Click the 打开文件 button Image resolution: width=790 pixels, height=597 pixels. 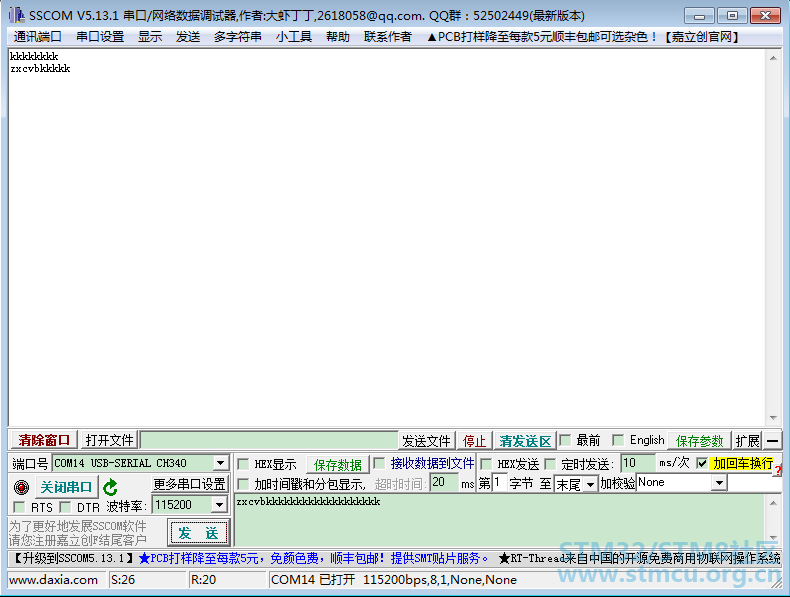point(109,440)
